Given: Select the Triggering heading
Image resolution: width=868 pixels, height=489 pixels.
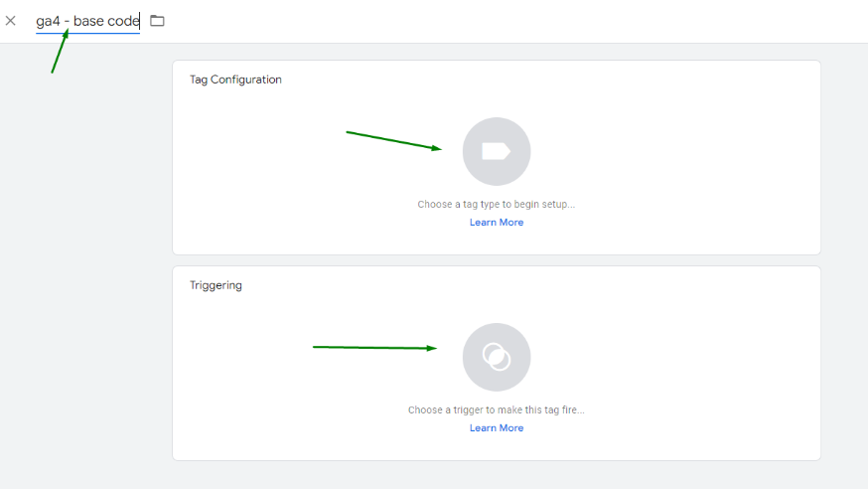Looking at the screenshot, I should (x=216, y=286).
